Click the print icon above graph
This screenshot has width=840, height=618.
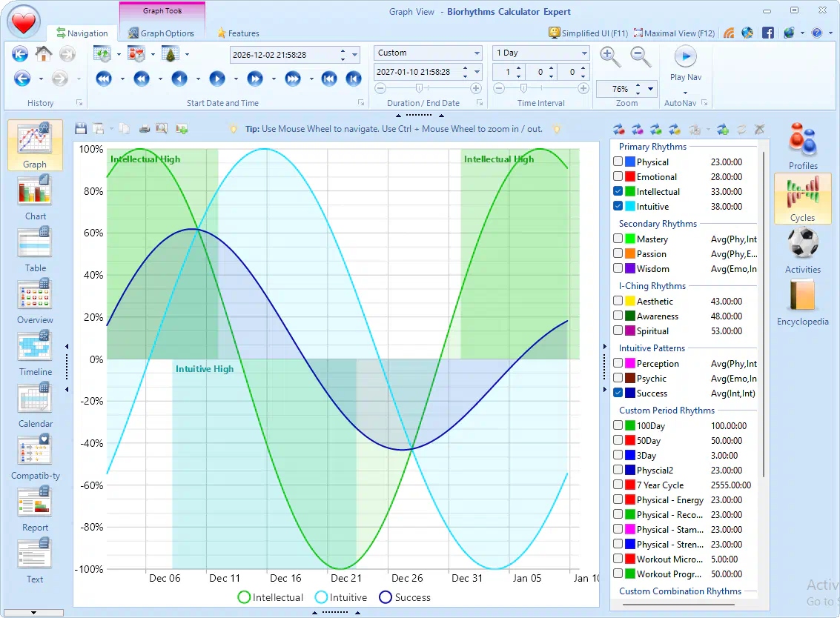[x=144, y=128]
